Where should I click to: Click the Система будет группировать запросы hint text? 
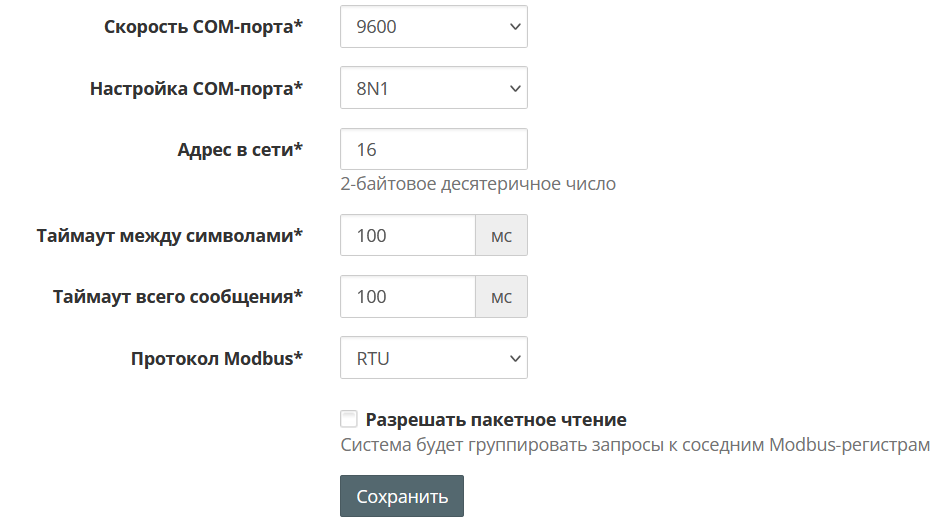coord(635,445)
